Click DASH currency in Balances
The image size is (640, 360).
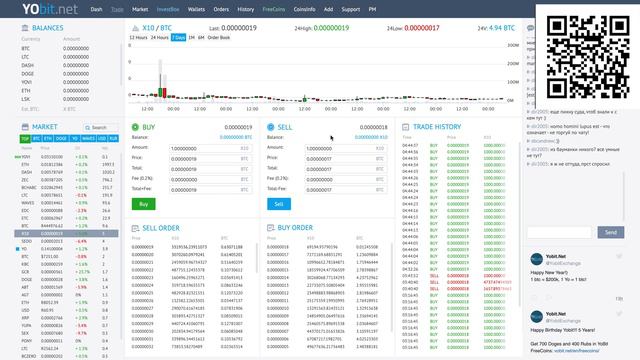pos(28,65)
